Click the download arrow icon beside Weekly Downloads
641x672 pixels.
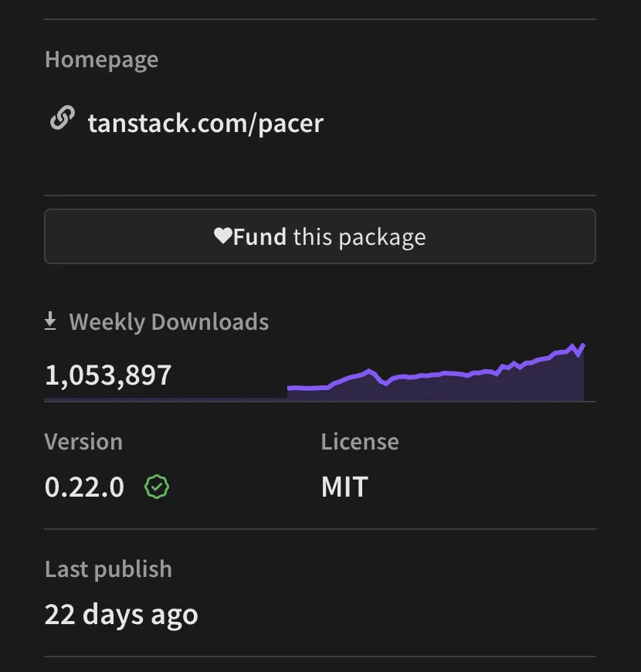(50, 321)
